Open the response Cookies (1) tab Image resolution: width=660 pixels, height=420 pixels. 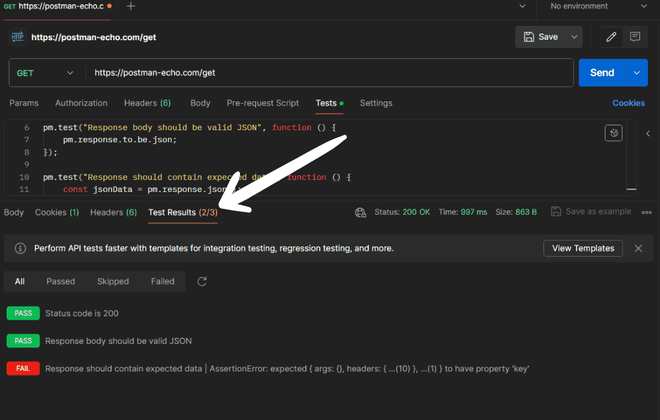coord(57,213)
